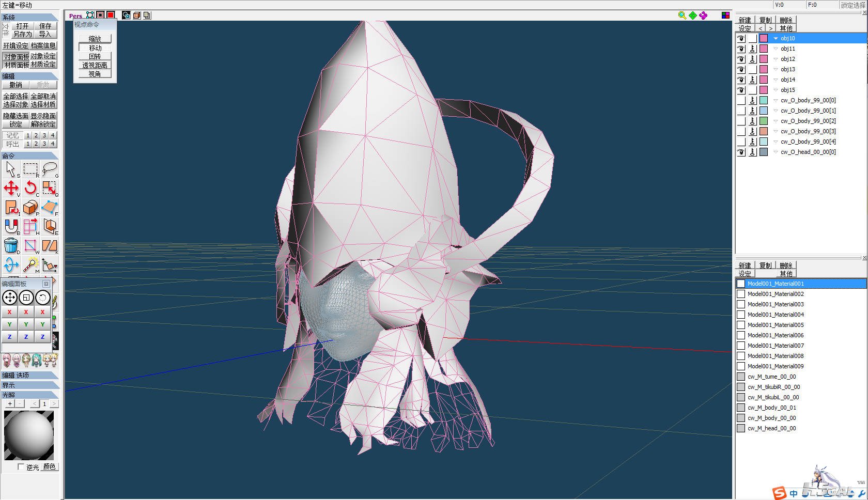Toggle the obj14 tree arrow

[776, 80]
